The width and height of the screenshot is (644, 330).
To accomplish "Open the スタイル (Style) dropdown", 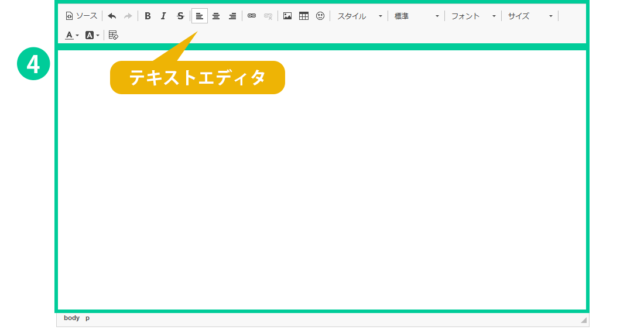I will click(x=359, y=16).
